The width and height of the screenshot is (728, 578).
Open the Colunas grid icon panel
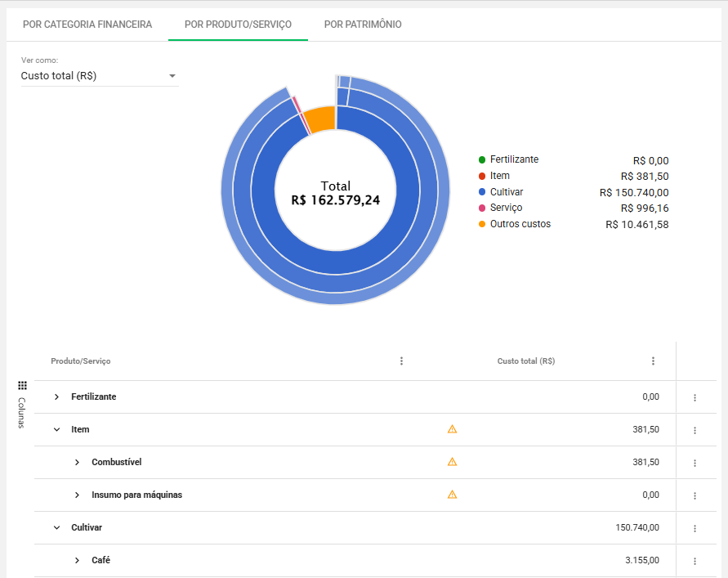[22, 385]
